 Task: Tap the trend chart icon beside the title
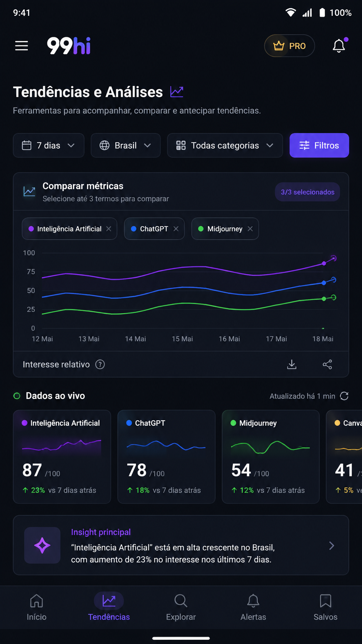click(177, 92)
